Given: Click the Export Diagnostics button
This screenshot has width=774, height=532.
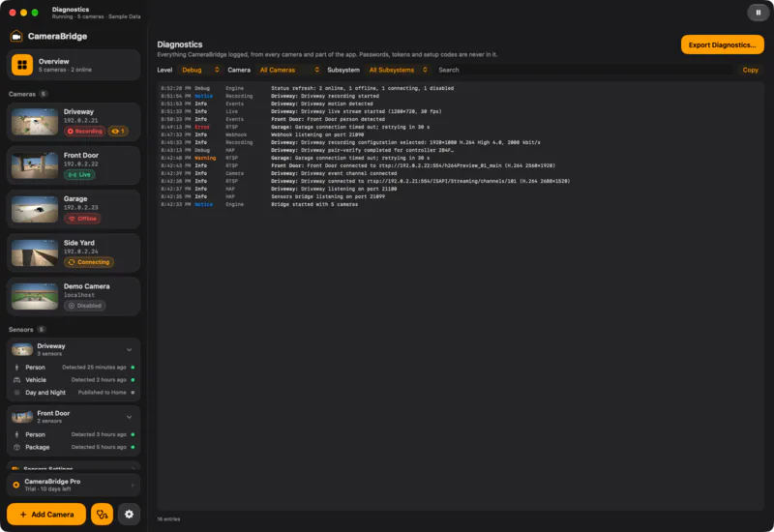Looking at the screenshot, I should [722, 44].
